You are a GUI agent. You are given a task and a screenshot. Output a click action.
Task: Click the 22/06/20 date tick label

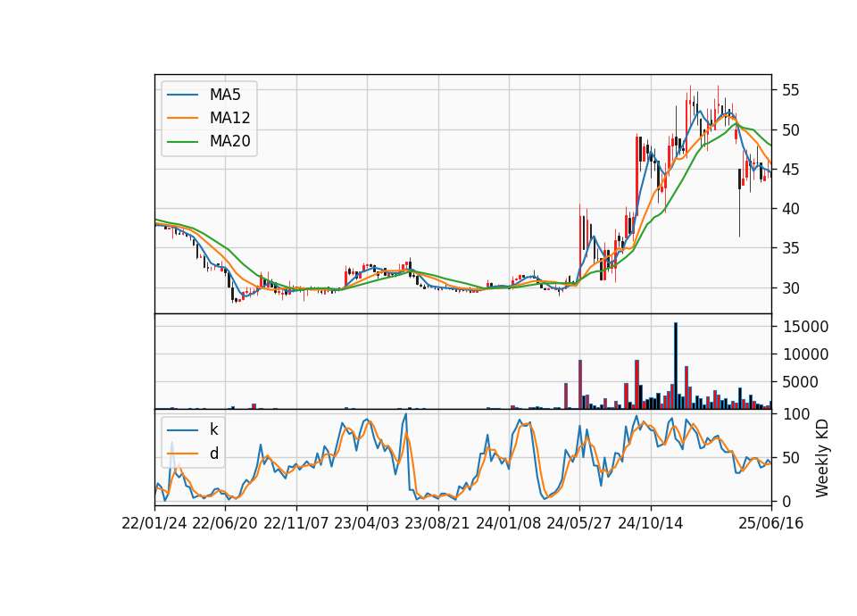tap(225, 523)
